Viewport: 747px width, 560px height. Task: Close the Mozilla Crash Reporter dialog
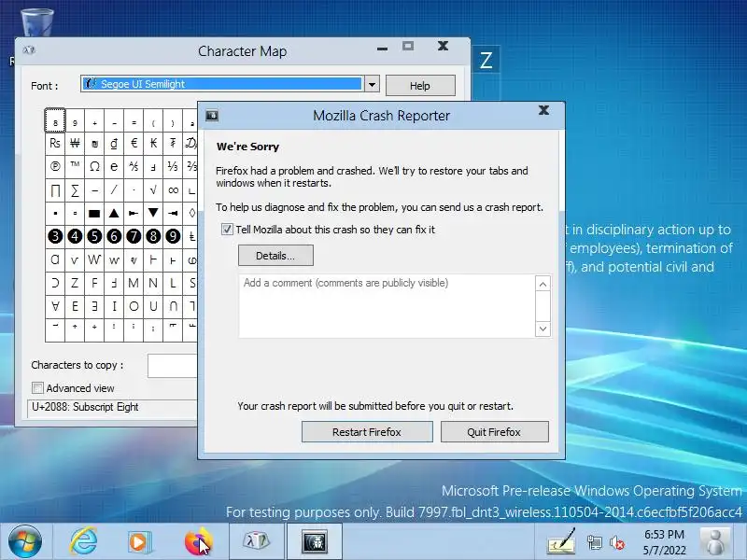point(543,110)
